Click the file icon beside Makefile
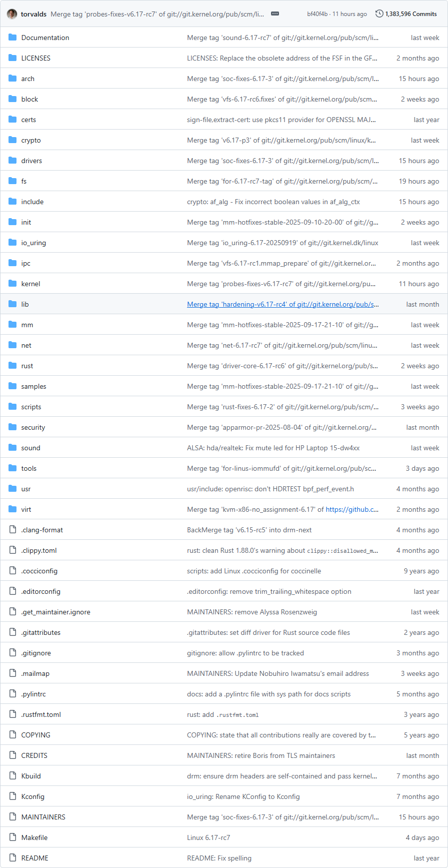This screenshot has width=448, height=868. [x=12, y=837]
